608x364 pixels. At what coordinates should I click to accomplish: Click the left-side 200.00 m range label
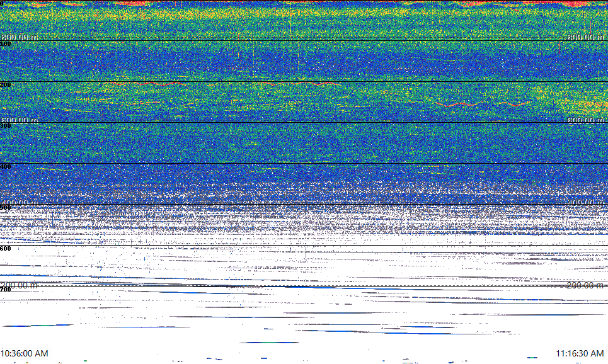click(x=20, y=285)
